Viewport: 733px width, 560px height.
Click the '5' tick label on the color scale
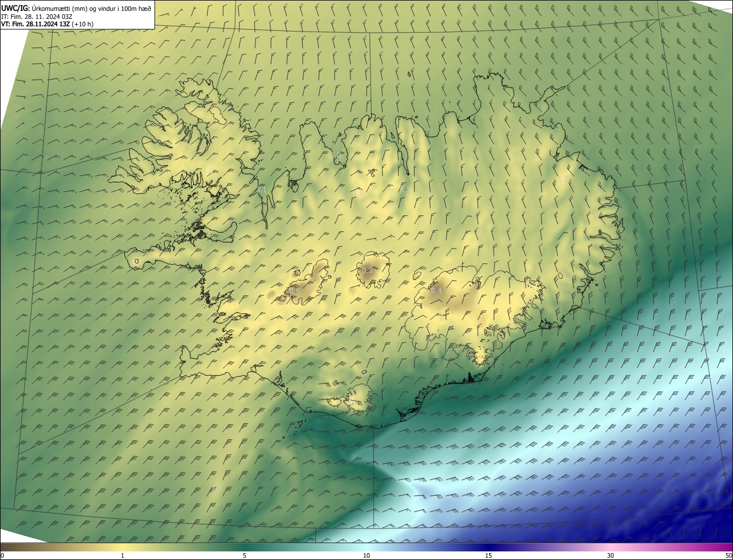click(245, 555)
